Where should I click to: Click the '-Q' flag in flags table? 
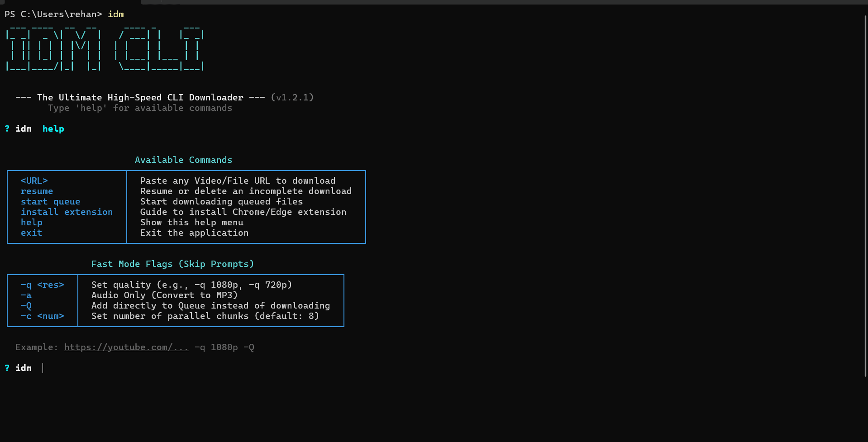(26, 305)
